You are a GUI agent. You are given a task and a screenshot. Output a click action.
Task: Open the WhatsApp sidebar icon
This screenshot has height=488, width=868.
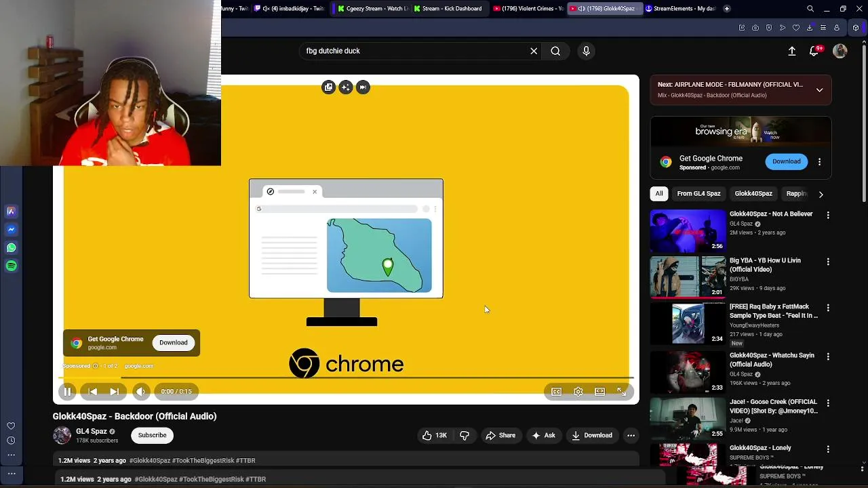click(x=11, y=247)
